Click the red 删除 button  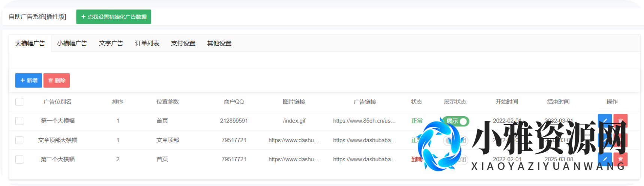57,80
